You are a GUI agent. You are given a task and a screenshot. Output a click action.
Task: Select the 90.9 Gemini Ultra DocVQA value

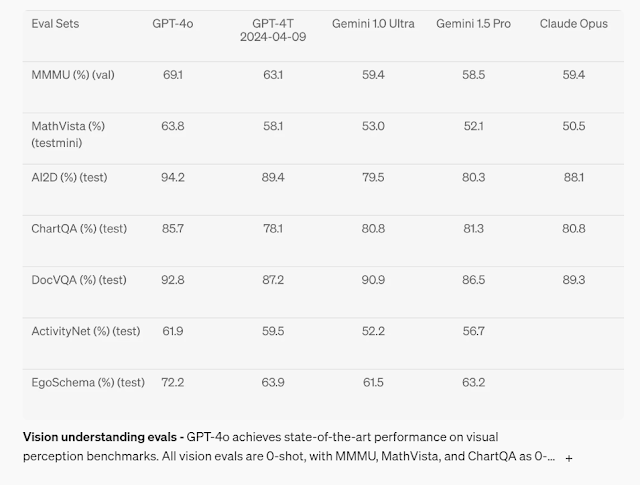[x=373, y=280]
